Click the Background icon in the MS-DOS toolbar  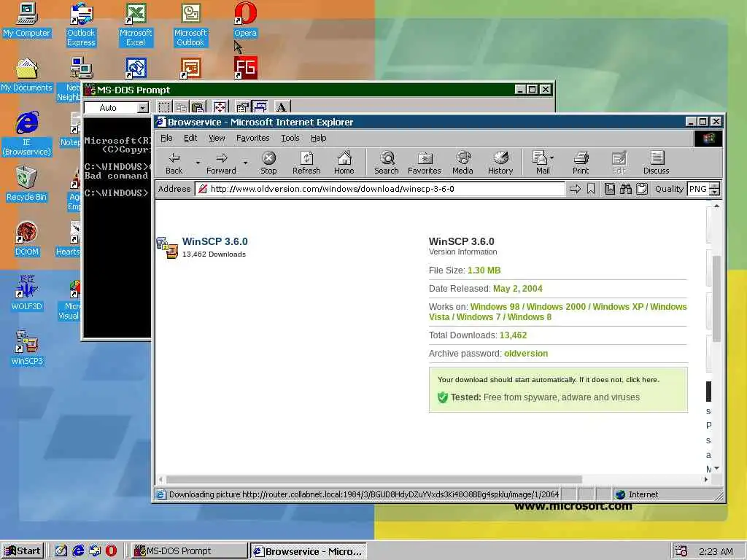[260, 107]
